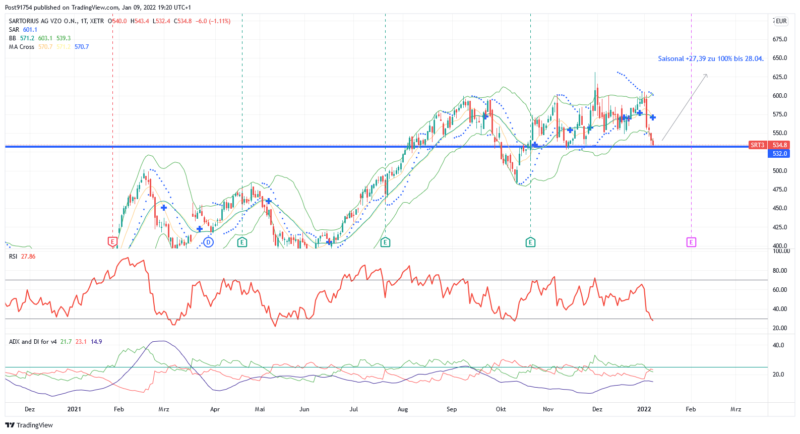Click the Saisonal annotation text
The height and width of the screenshot is (434, 800).
click(x=711, y=58)
